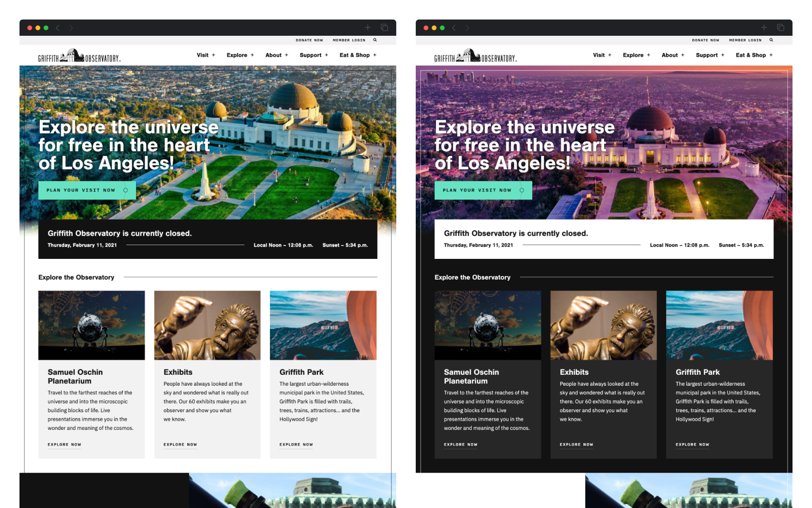
Task: Open Samuel Oschin Planetarium thumbnail in right window
Action: (x=488, y=325)
